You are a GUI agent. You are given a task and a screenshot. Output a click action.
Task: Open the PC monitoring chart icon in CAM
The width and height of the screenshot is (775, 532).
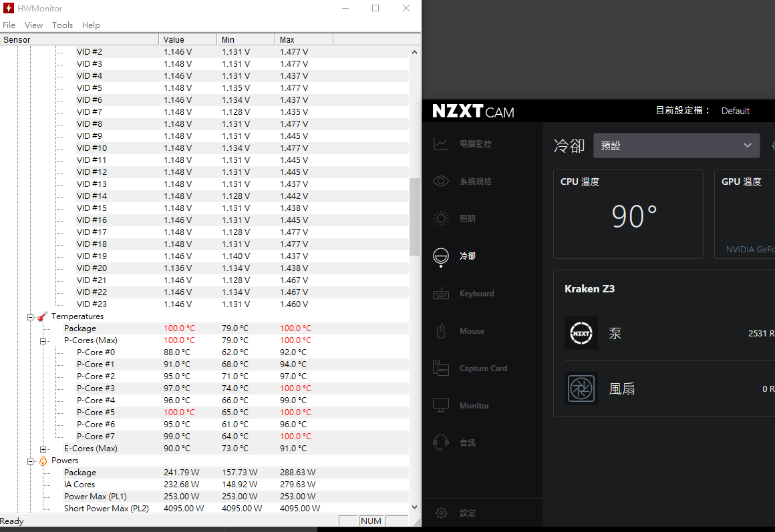point(441,144)
